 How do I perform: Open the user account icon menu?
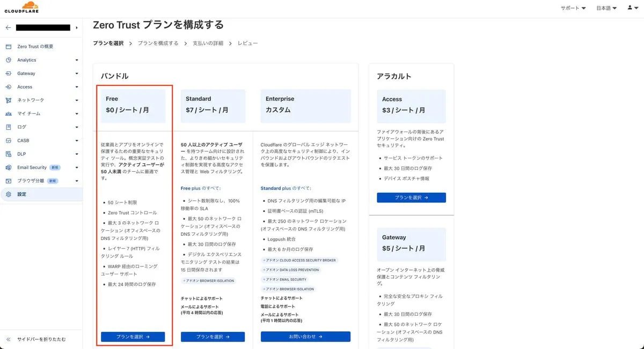coord(632,8)
